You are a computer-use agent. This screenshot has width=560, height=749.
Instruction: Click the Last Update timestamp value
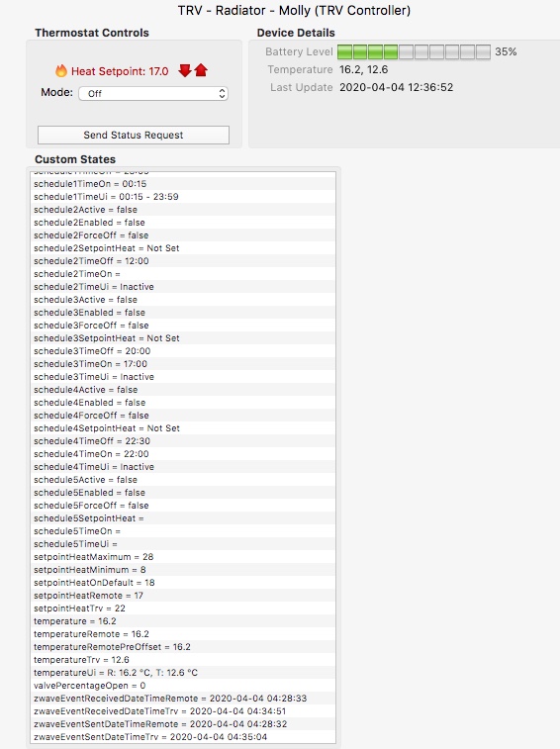point(396,87)
